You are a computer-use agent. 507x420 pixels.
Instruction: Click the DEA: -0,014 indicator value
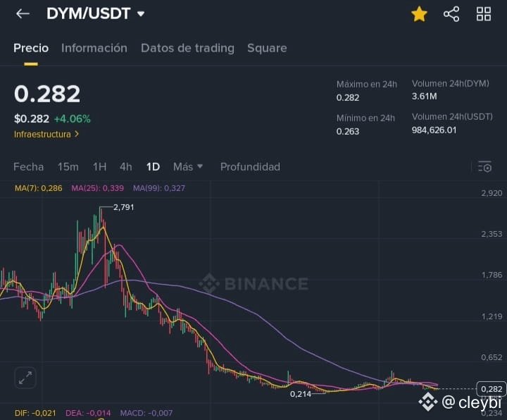click(88, 413)
